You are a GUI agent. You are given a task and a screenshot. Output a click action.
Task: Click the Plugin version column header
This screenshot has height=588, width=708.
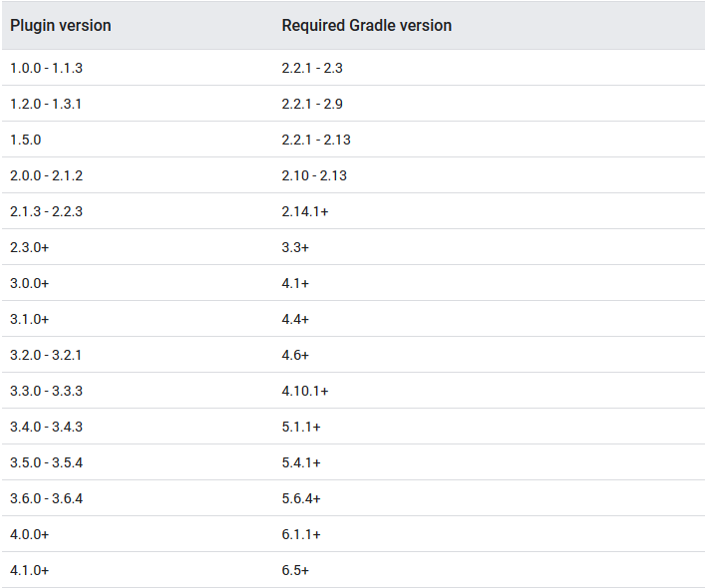pos(61,26)
